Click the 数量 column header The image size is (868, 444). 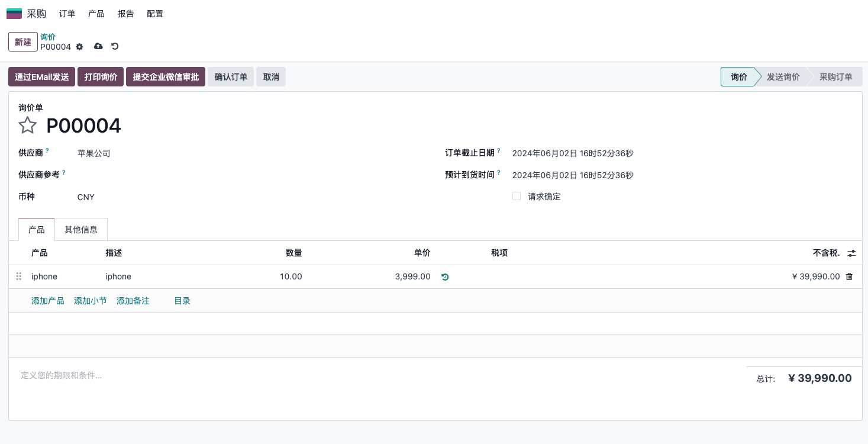click(294, 253)
